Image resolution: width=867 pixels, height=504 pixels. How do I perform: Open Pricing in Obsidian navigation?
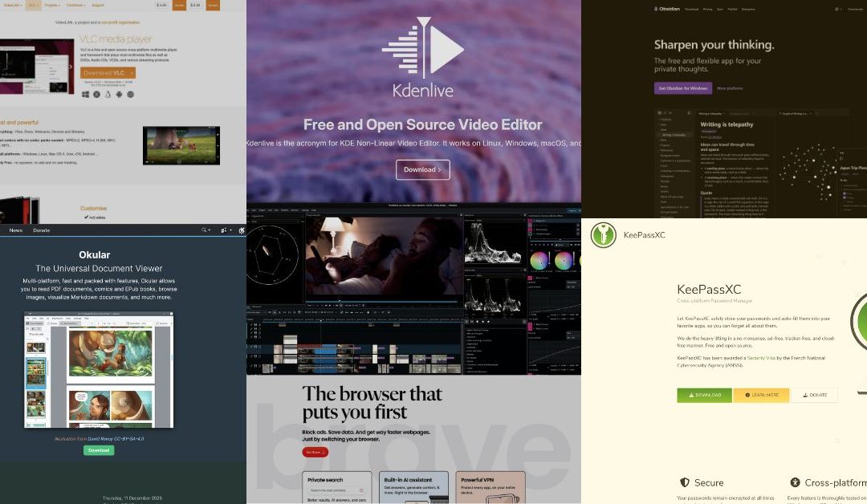pos(708,10)
